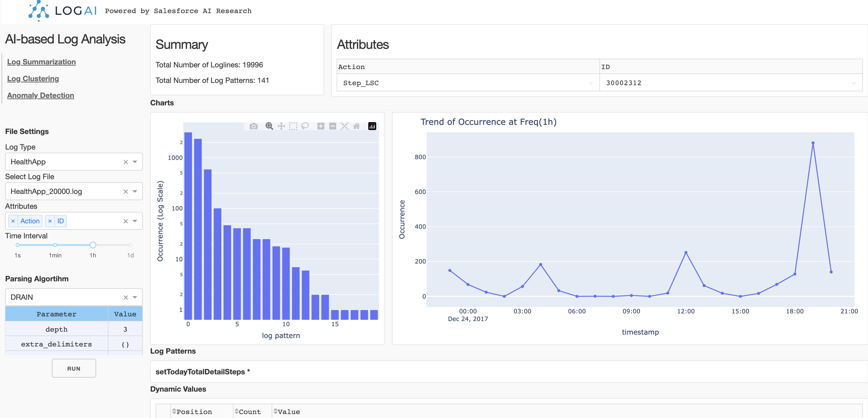Click the Zoom Out minus icon

(x=332, y=126)
